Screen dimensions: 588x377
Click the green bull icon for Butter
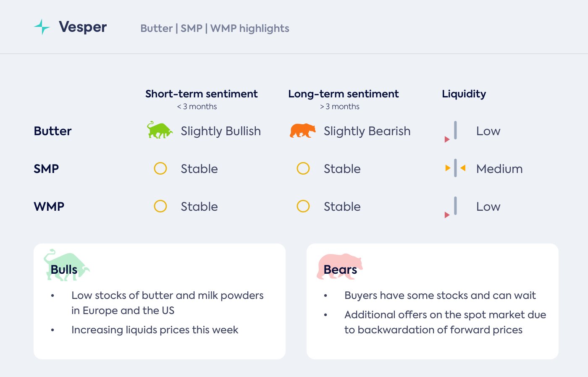click(160, 131)
